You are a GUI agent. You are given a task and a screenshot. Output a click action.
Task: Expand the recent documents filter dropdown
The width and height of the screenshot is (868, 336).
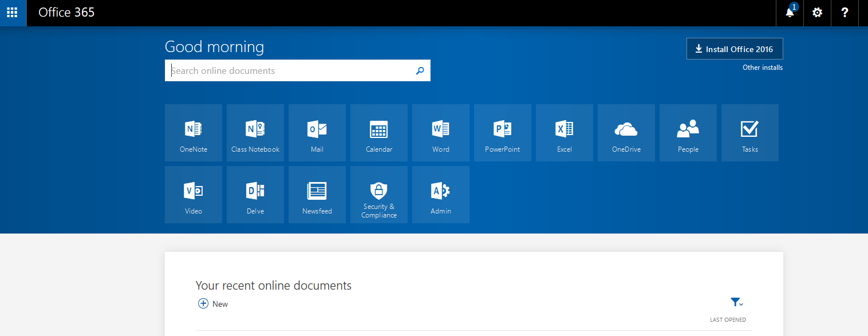tap(737, 302)
